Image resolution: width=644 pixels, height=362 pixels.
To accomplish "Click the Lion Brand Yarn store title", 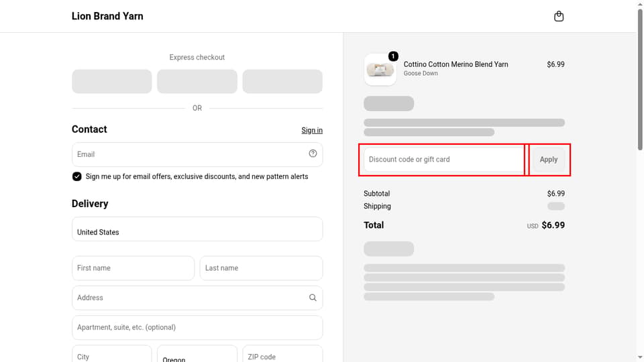I will tap(107, 16).
